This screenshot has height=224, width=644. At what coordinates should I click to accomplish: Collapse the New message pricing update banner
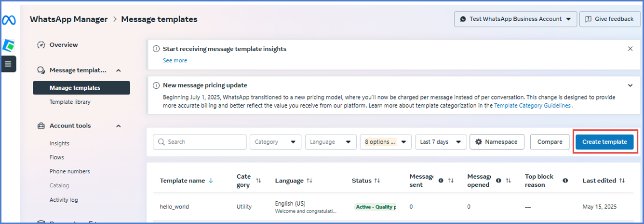(x=630, y=85)
